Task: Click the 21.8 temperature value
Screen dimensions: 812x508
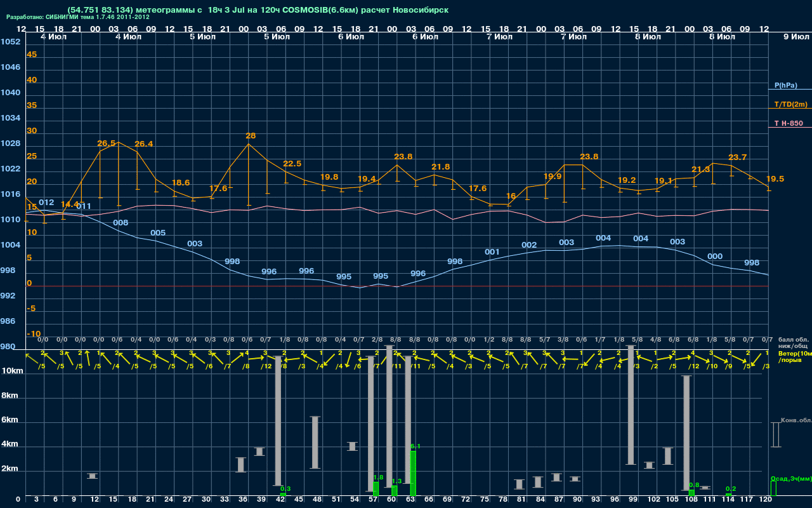Action: 440,167
